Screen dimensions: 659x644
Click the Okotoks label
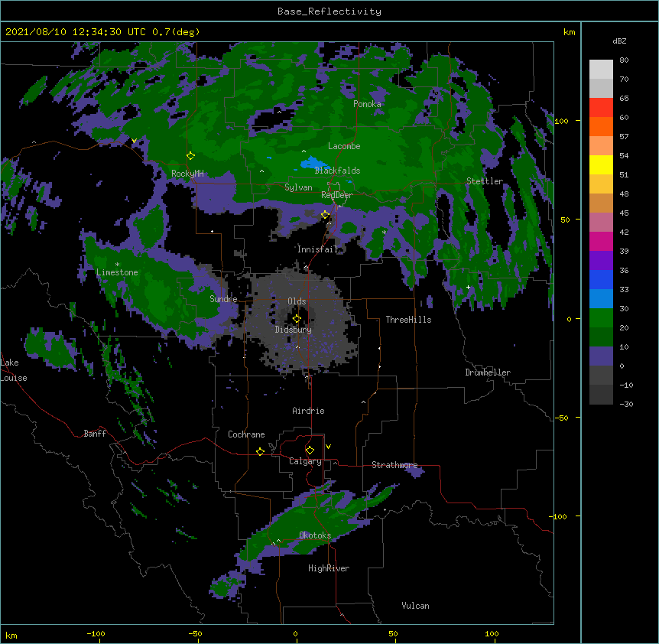point(315,535)
